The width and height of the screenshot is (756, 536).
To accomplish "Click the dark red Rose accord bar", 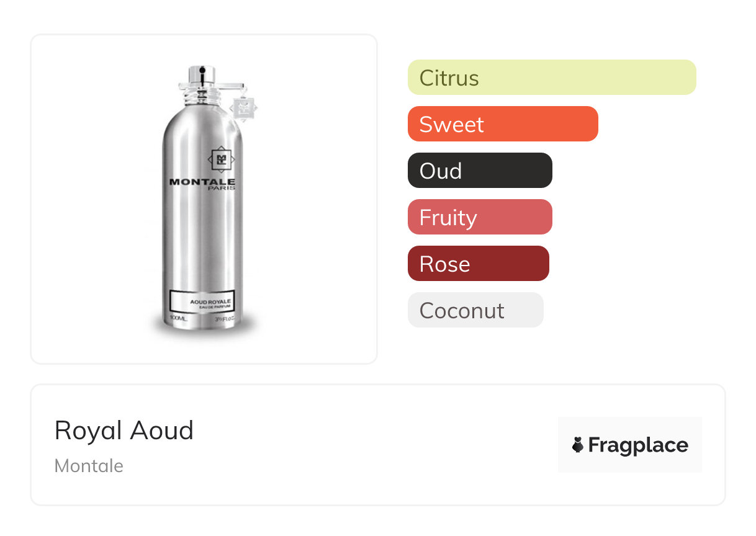I will click(478, 264).
